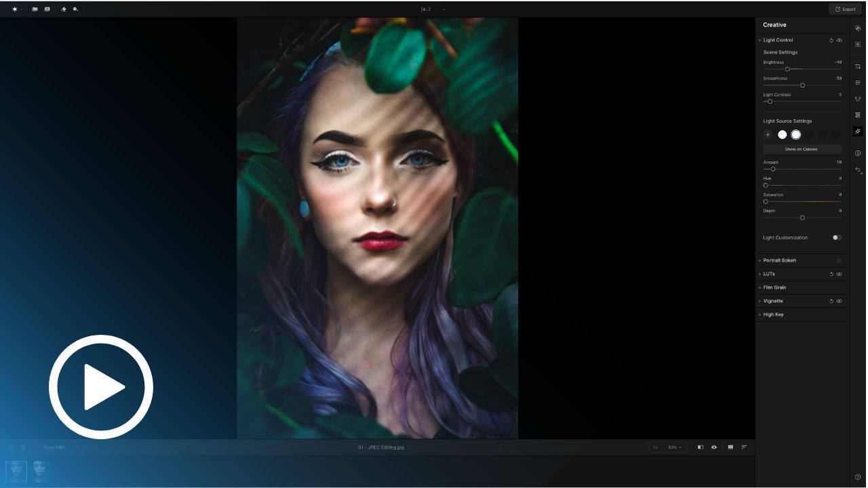The height and width of the screenshot is (488, 868).
Task: Select the eraser icon in top bar
Action: (x=64, y=9)
